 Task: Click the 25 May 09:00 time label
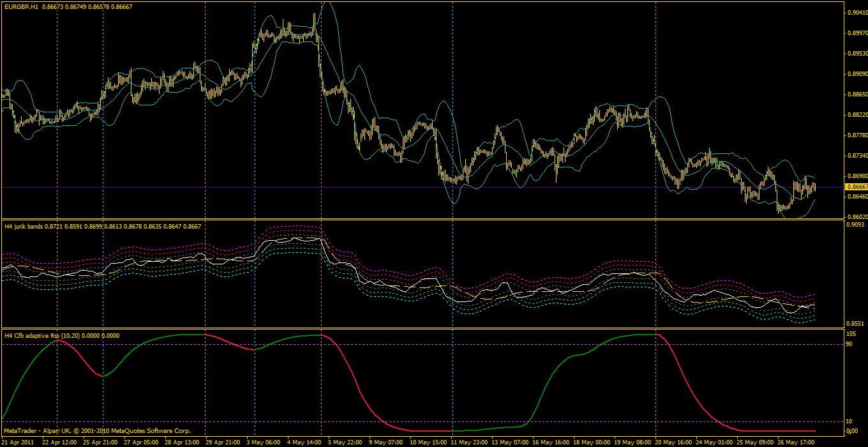(x=754, y=442)
